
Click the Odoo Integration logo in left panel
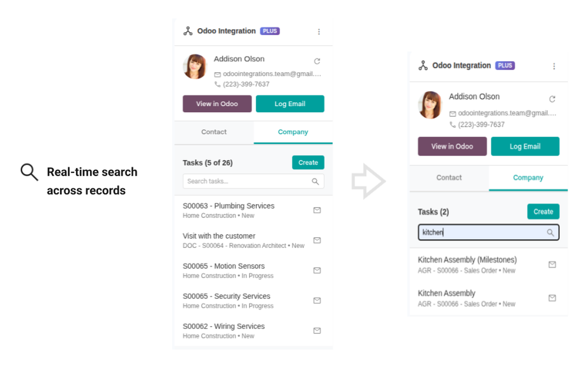188,31
